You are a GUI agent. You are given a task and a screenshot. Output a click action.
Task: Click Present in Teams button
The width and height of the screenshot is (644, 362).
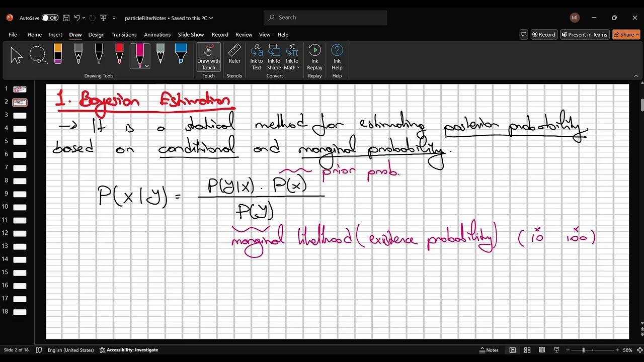tap(585, 35)
